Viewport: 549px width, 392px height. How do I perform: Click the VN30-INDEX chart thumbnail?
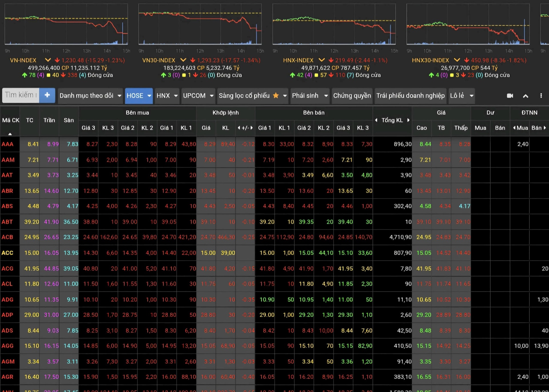tap(200, 24)
